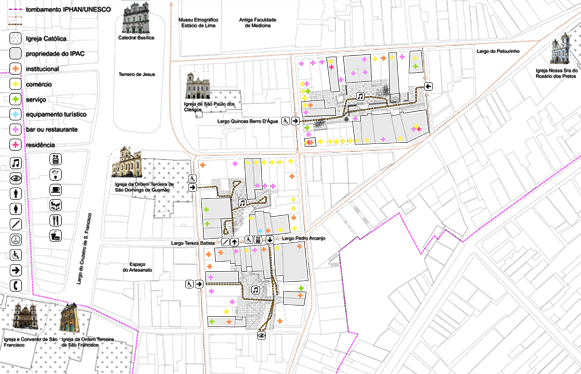Click the Catedral Basílica building image

coord(136,18)
